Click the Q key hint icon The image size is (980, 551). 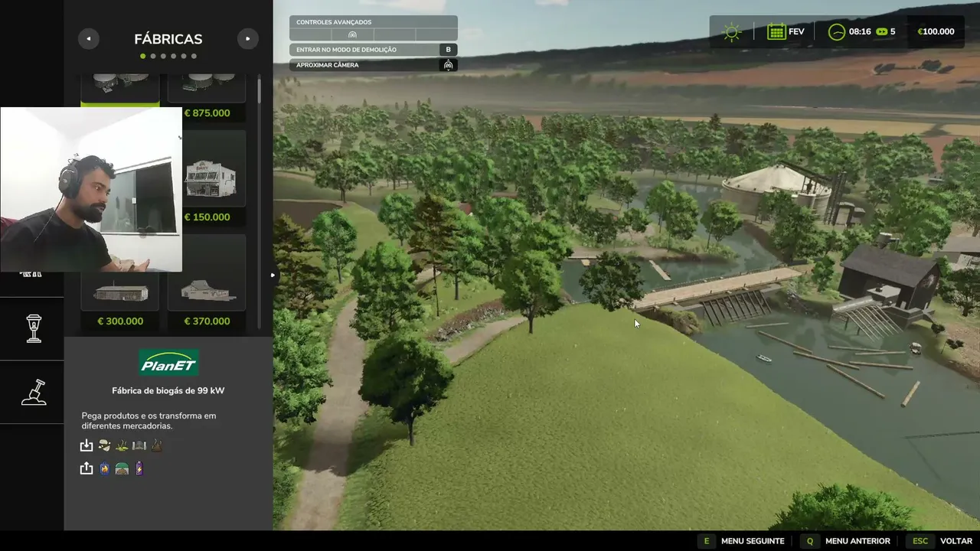coord(810,541)
